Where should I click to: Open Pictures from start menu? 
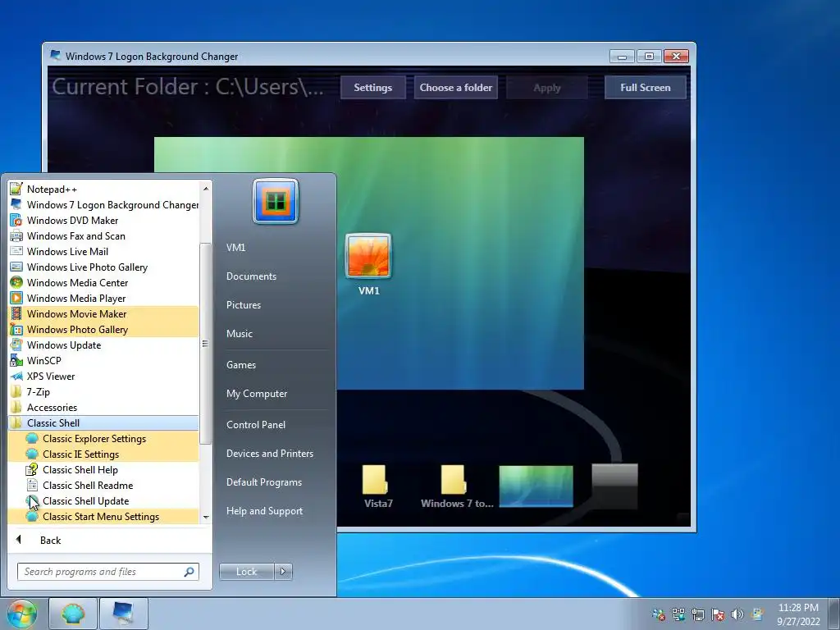pyautogui.click(x=276, y=305)
